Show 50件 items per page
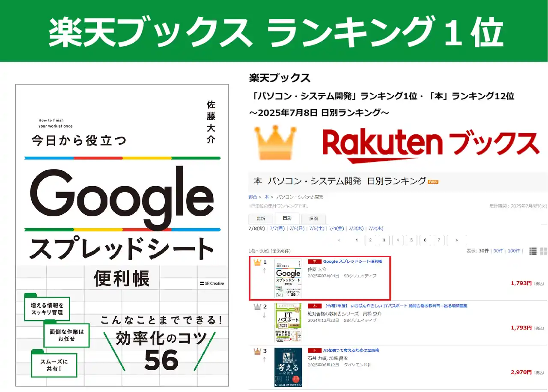Image resolution: width=548 pixels, height=392 pixels. 498,251
